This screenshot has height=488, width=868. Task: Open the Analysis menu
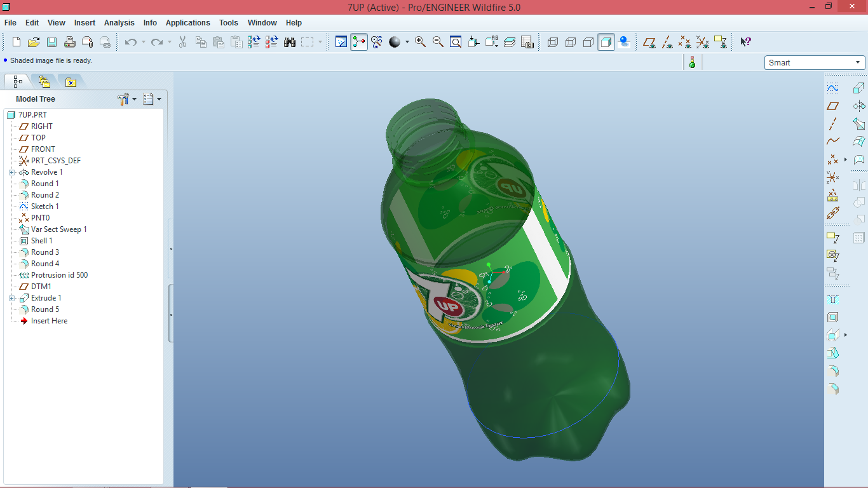point(119,23)
